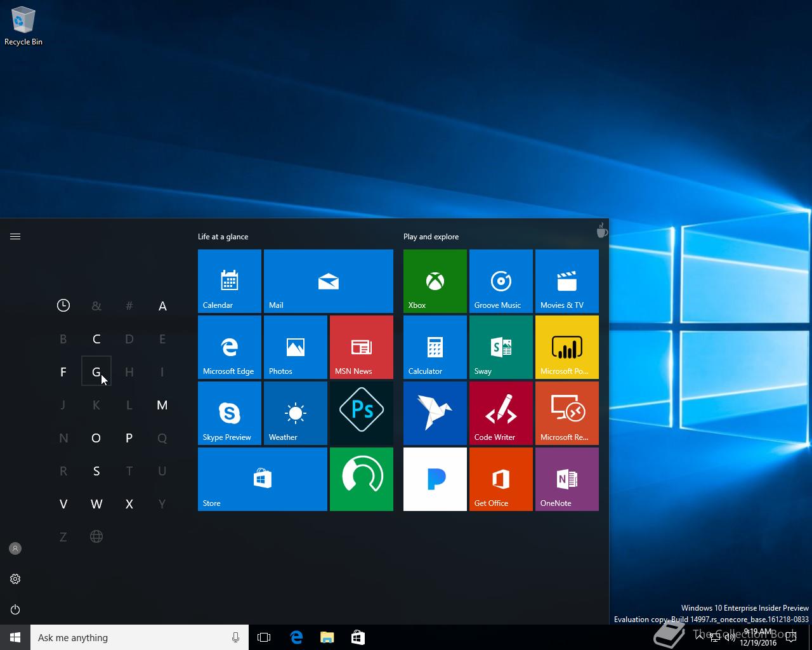Jump to letter X in app list
The height and width of the screenshot is (650, 812).
coord(129,504)
